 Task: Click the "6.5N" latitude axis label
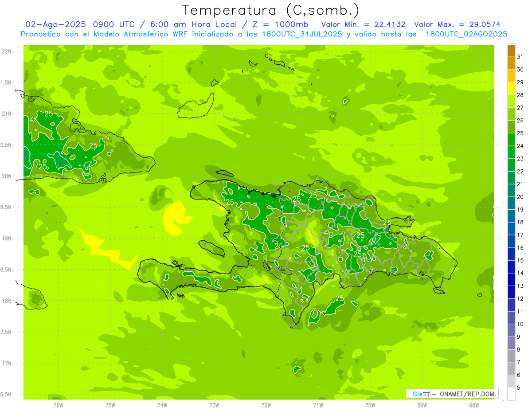pyautogui.click(x=6, y=394)
